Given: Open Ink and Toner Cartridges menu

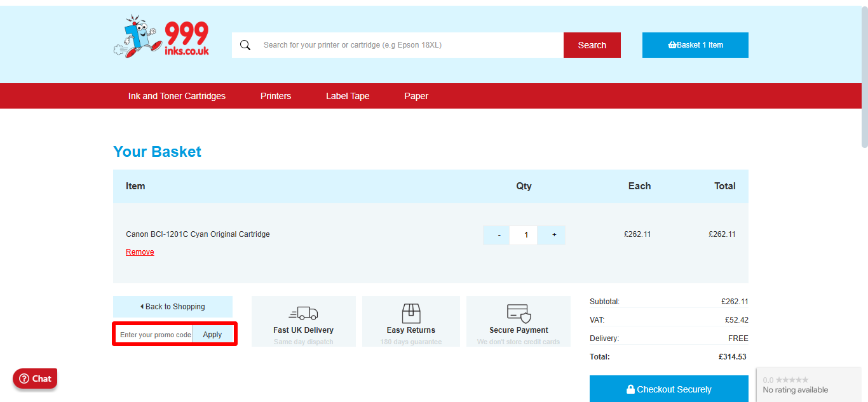Looking at the screenshot, I should click(x=177, y=96).
